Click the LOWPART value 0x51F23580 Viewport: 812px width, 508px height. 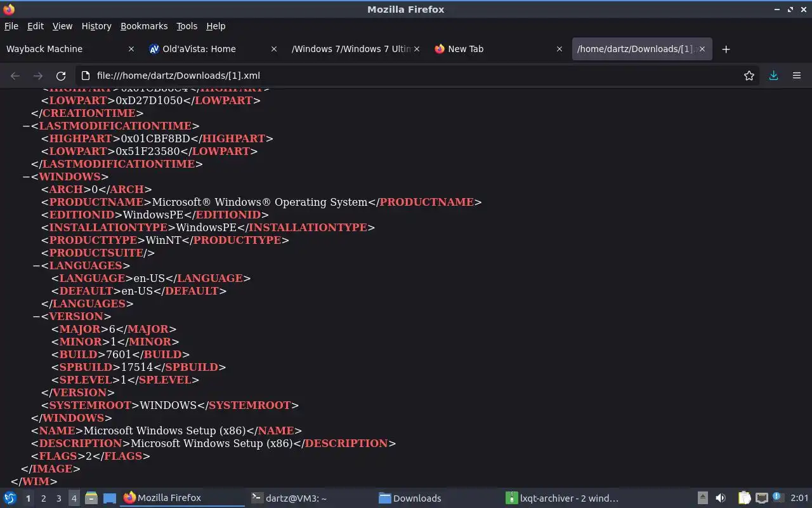click(x=148, y=151)
